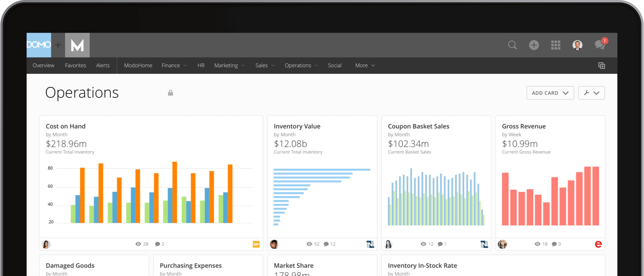Click the Inventory Value horizontal bar chart

pyautogui.click(x=322, y=197)
